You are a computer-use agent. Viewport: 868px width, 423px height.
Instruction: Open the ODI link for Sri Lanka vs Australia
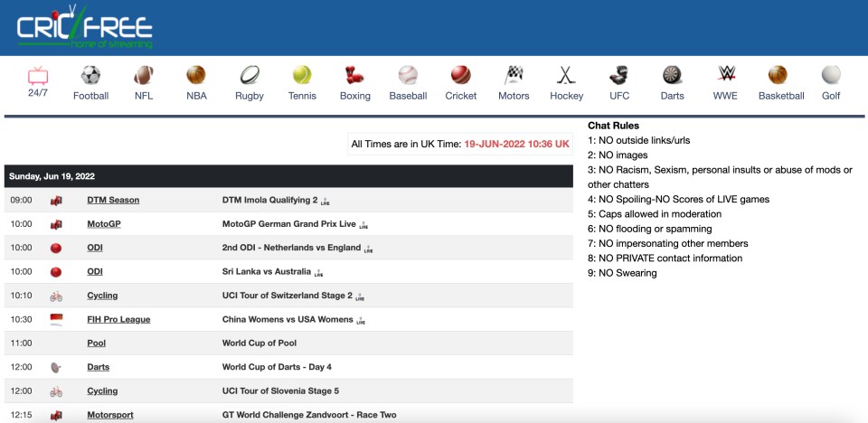pos(95,271)
